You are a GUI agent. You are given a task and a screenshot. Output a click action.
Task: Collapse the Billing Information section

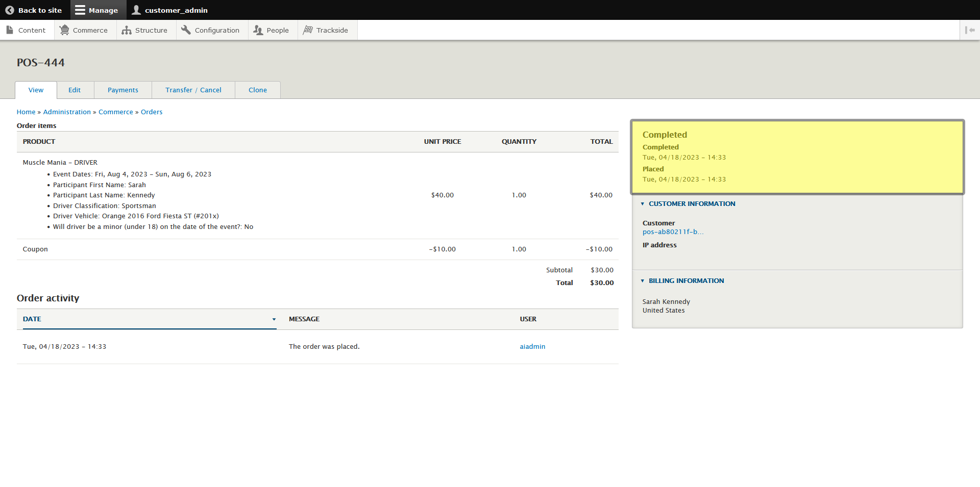click(643, 281)
